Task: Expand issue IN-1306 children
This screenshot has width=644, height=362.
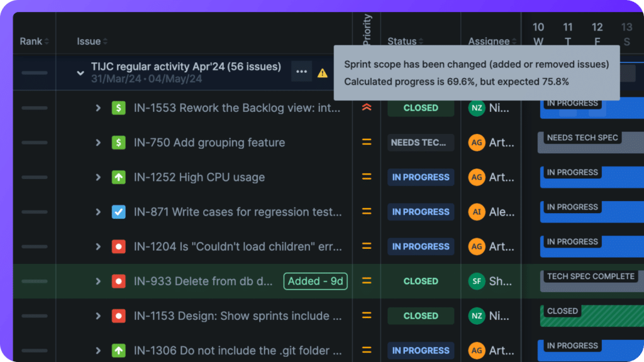Action: click(98, 350)
